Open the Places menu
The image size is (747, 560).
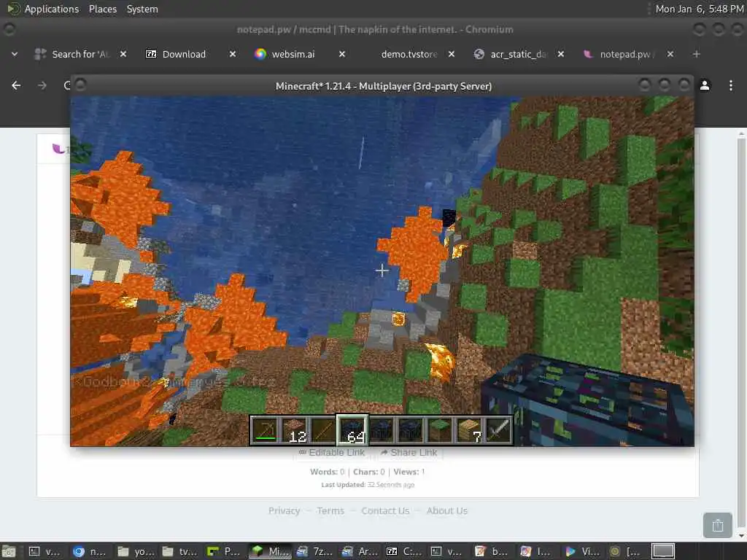click(102, 9)
